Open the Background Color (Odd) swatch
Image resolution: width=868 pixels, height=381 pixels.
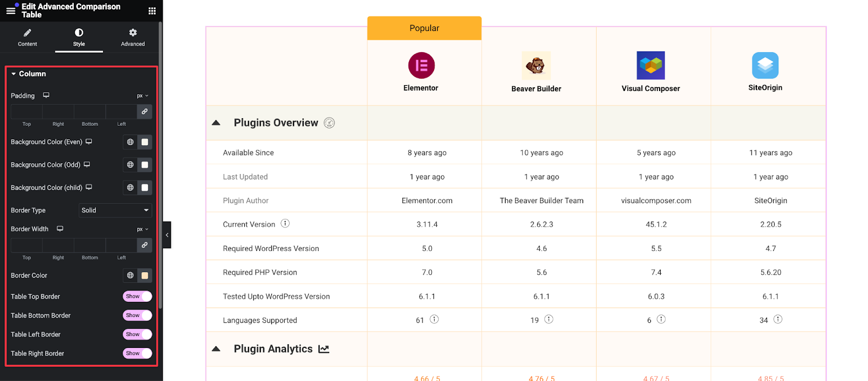pos(145,165)
